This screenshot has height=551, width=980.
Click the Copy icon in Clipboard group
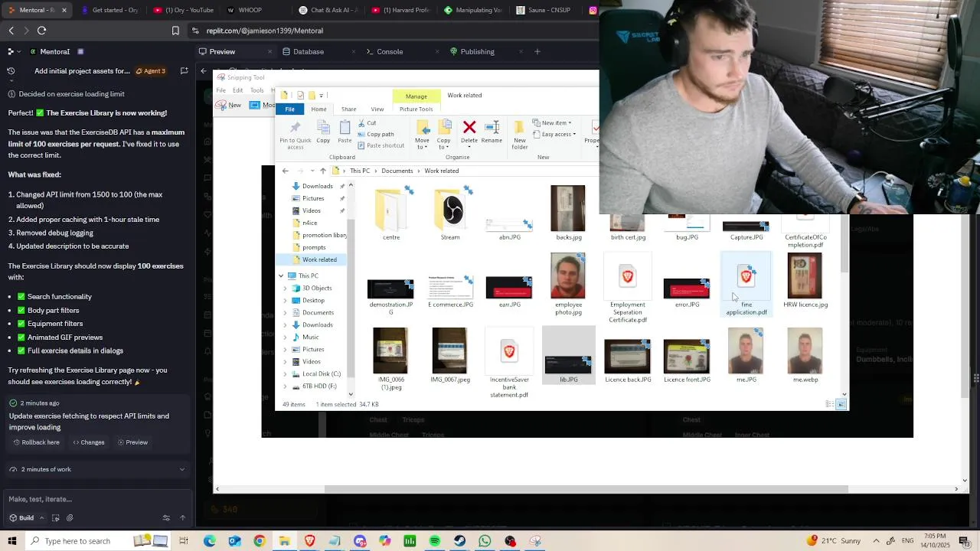(x=323, y=132)
